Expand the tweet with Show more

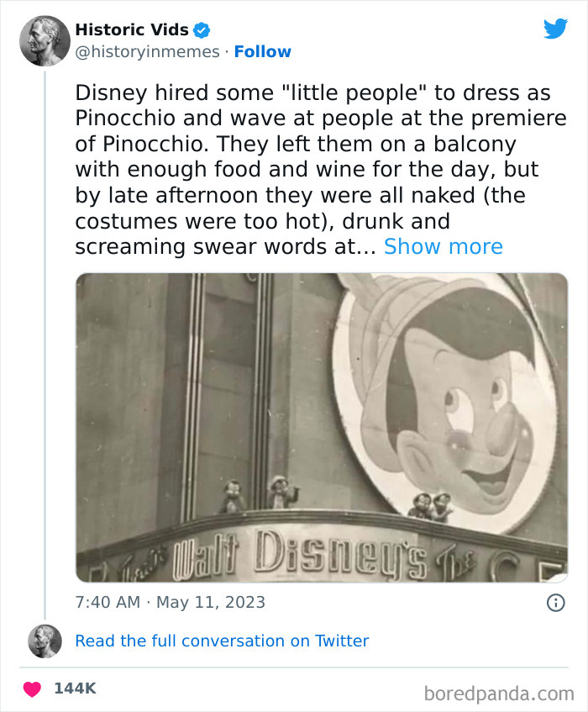click(x=444, y=246)
